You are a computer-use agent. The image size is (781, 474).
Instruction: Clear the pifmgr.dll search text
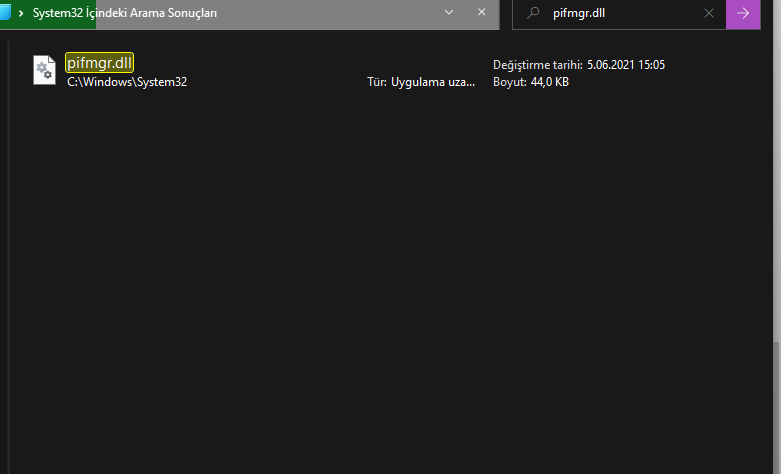(709, 14)
